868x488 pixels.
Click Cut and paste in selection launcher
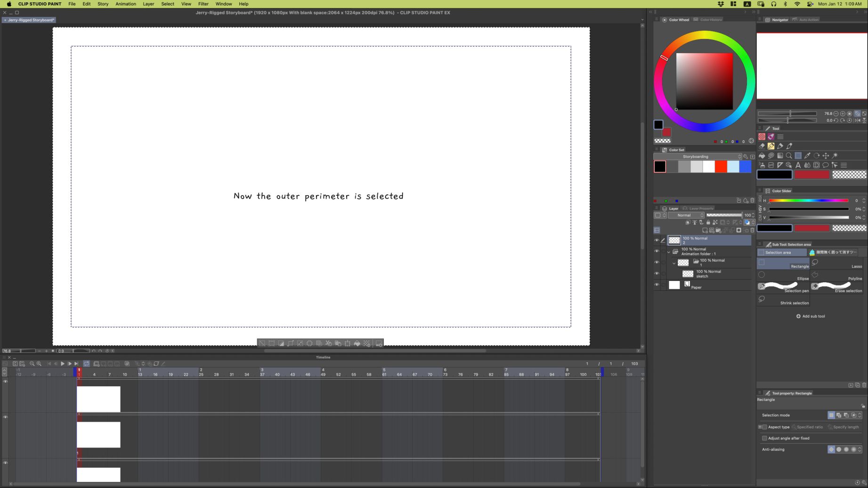coord(328,344)
